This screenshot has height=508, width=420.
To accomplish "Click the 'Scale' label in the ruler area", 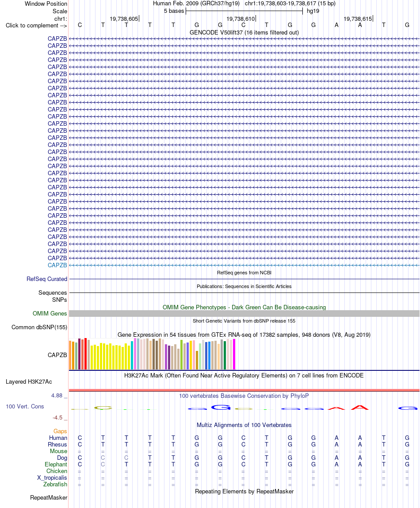I will (60, 11).
